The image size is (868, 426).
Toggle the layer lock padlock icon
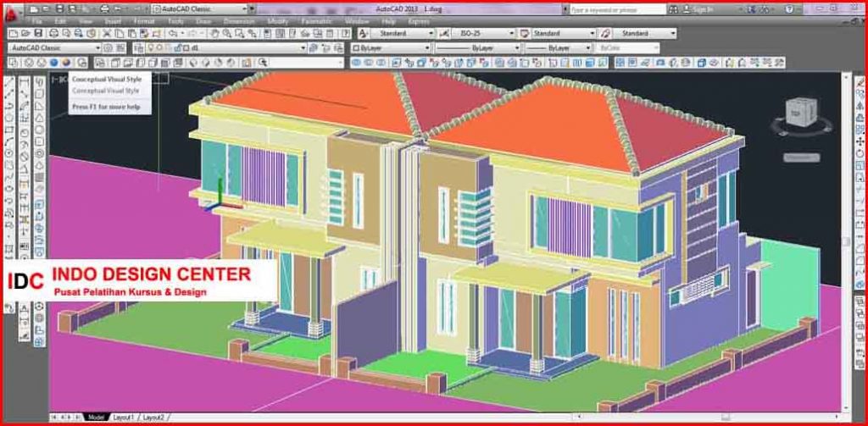(176, 48)
